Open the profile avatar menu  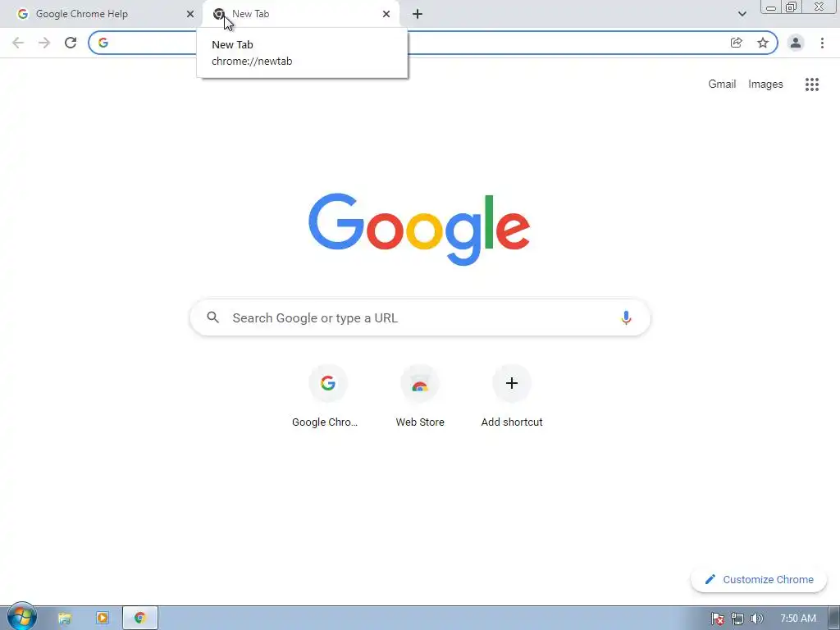click(x=796, y=43)
